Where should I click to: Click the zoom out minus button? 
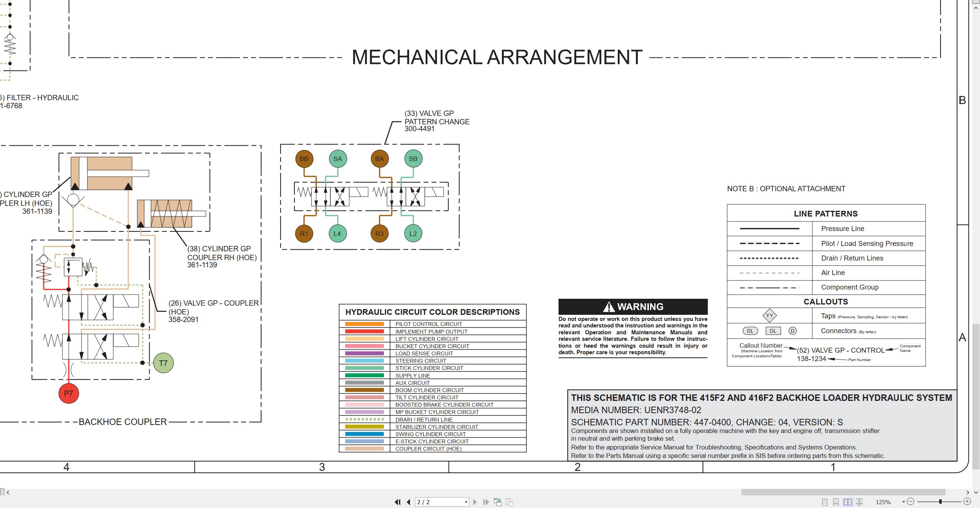[911, 501]
